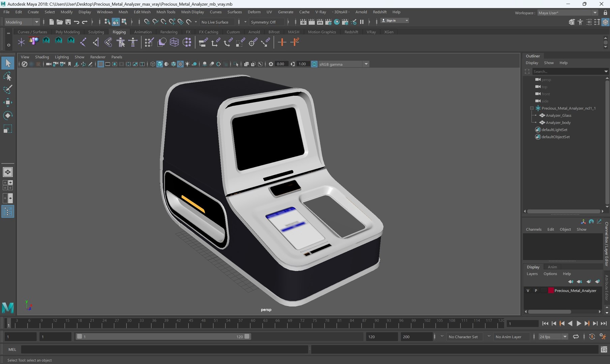The image size is (610, 364).
Task: Click the Redo arrow icon
Action: coord(85,22)
